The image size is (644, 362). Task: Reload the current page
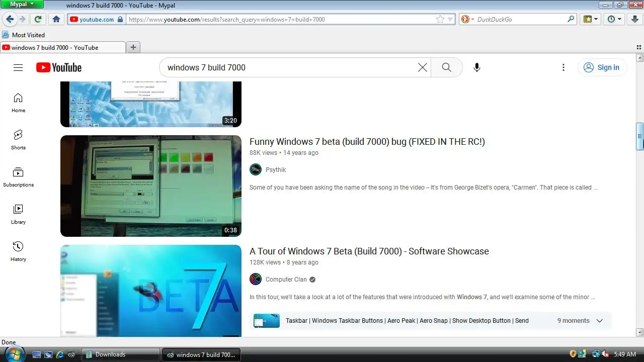(x=38, y=19)
